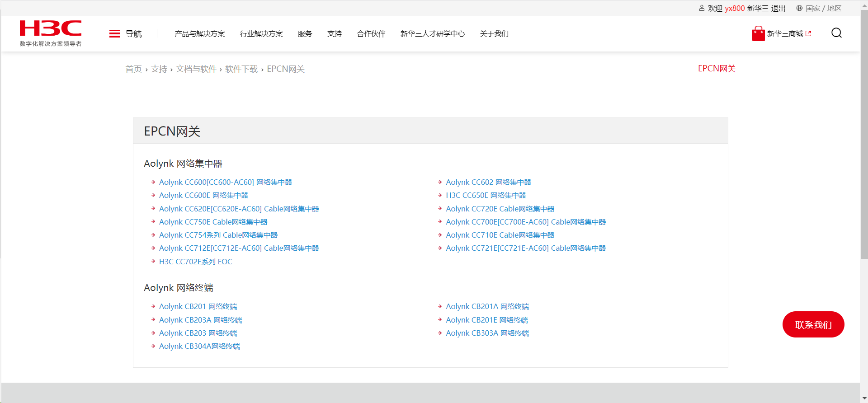The image size is (868, 403).
Task: Open 产品与解决方案 menu
Action: pyautogui.click(x=200, y=34)
